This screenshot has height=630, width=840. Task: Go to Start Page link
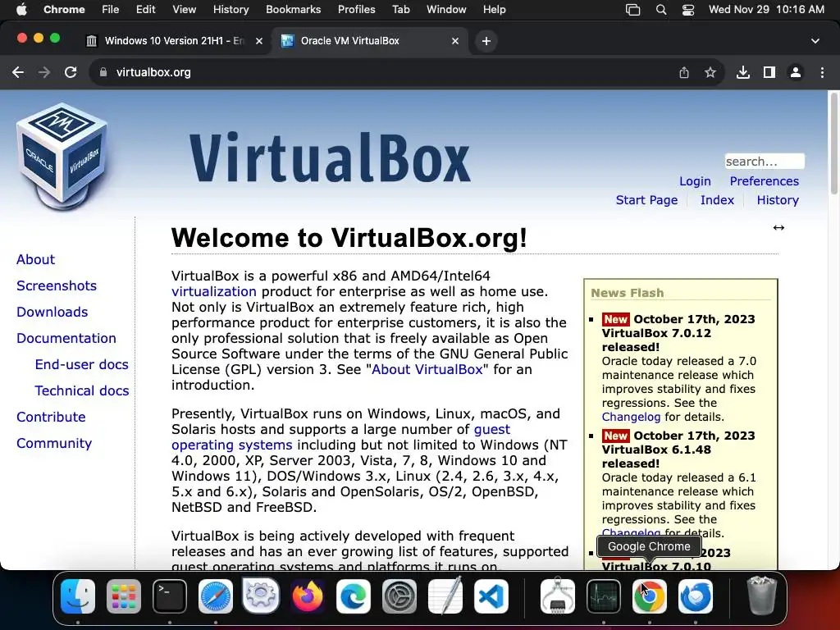coord(646,200)
